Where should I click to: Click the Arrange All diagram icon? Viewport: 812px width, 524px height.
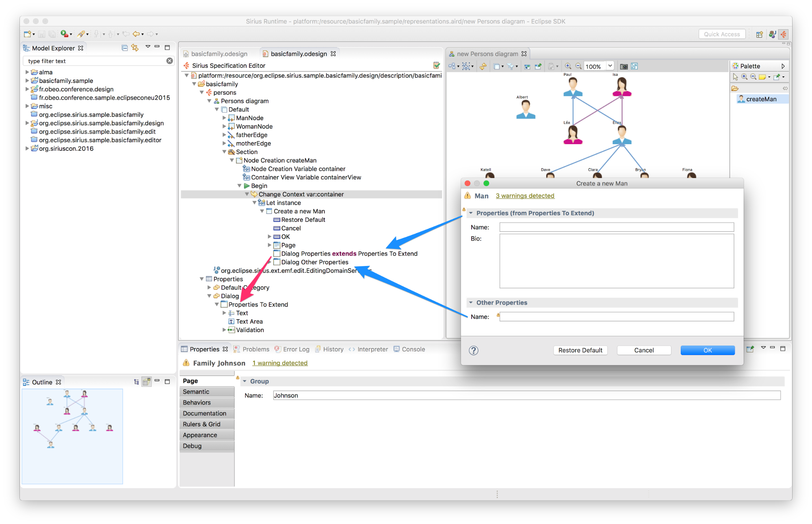tap(452, 66)
